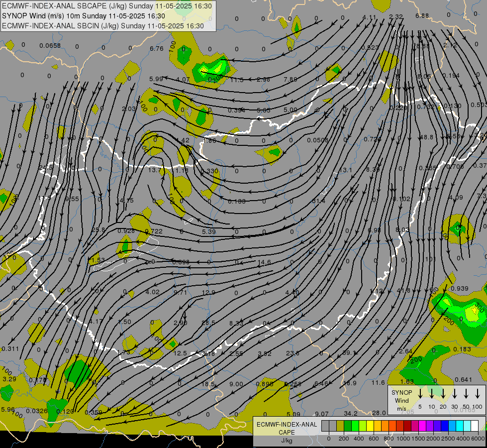Viewport: 487px width, 448px height.
Task: Pick the pure yellow swatch in CAPE legend
Action: (370, 426)
